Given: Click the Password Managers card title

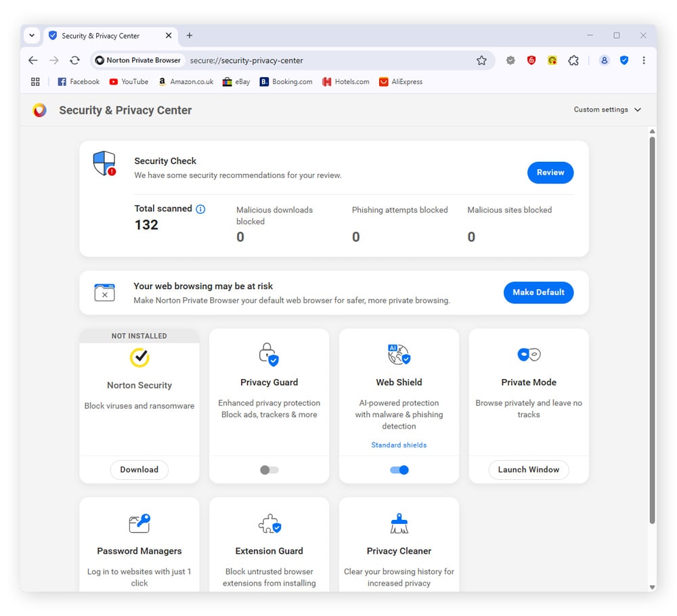Looking at the screenshot, I should click(x=139, y=551).
